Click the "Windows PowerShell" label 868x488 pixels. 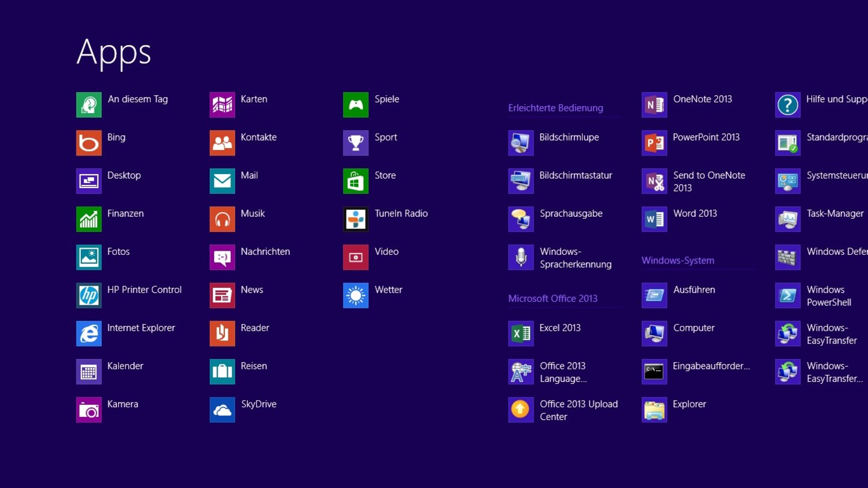[x=829, y=296]
